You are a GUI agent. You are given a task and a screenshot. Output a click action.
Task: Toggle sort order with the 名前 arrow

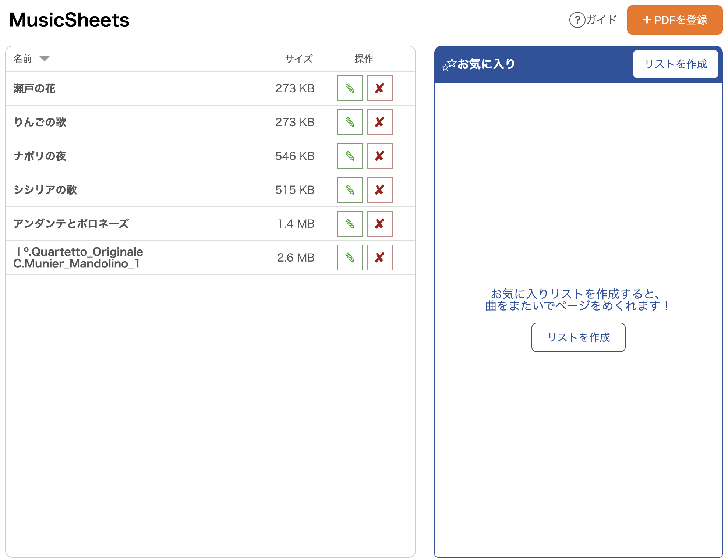(44, 59)
